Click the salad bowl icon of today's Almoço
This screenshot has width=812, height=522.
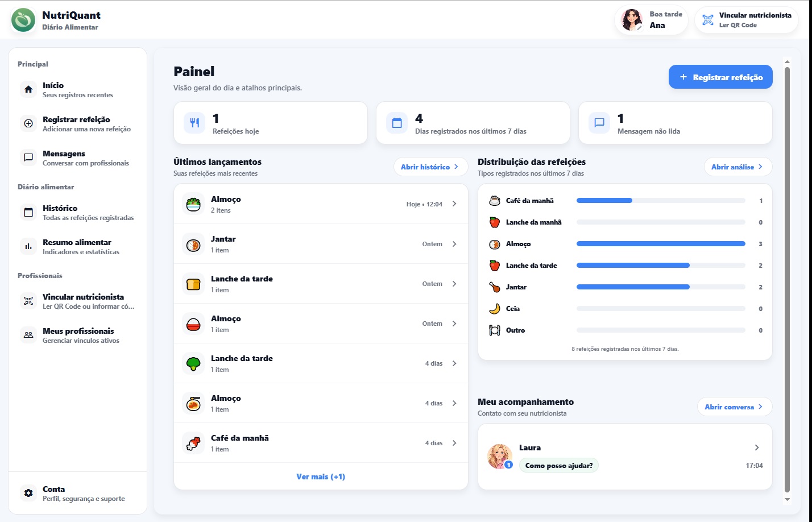pyautogui.click(x=194, y=204)
